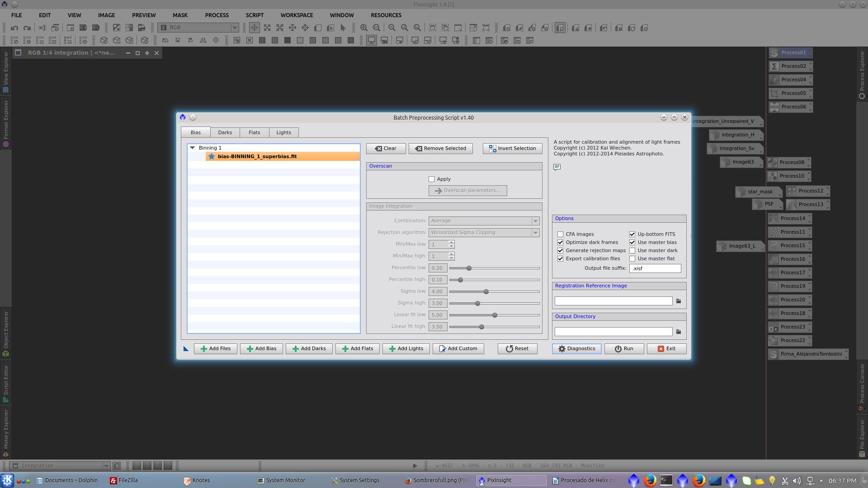Toggle Up-bottom FITS checkbox
The height and width of the screenshot is (488, 868).
[632, 234]
